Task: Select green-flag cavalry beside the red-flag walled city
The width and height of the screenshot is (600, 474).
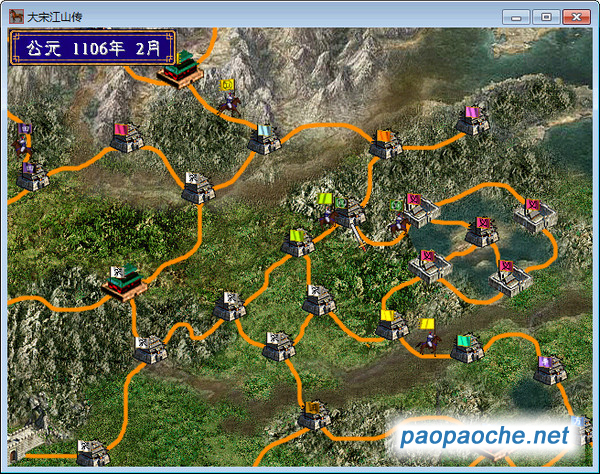Action: coord(398,217)
